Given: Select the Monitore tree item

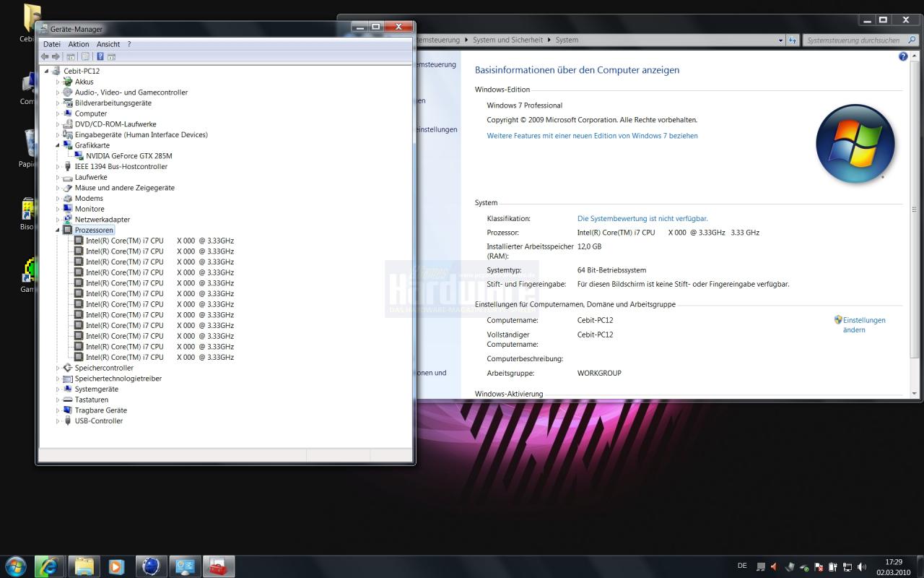Looking at the screenshot, I should tap(90, 209).
